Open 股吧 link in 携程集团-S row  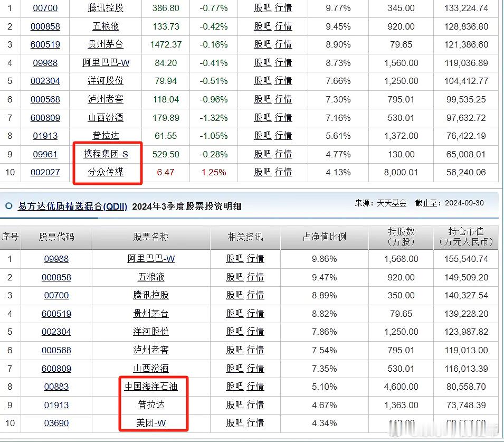263,154
